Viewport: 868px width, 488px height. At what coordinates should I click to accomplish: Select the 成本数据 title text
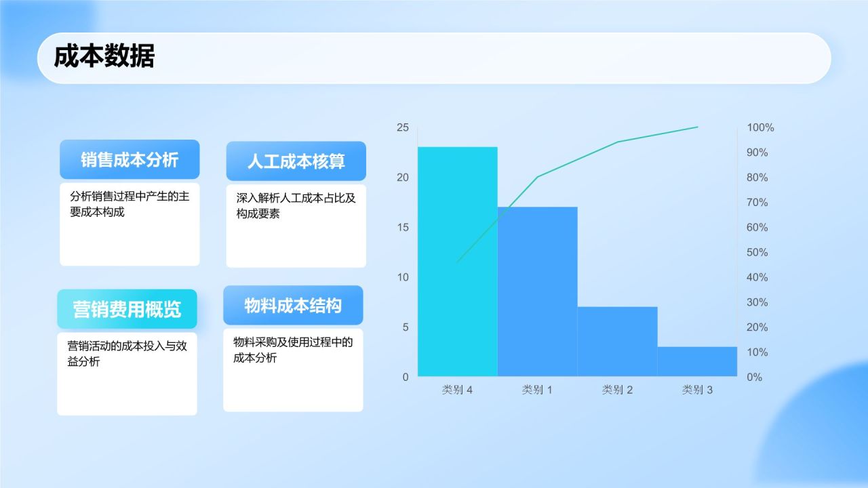[104, 57]
